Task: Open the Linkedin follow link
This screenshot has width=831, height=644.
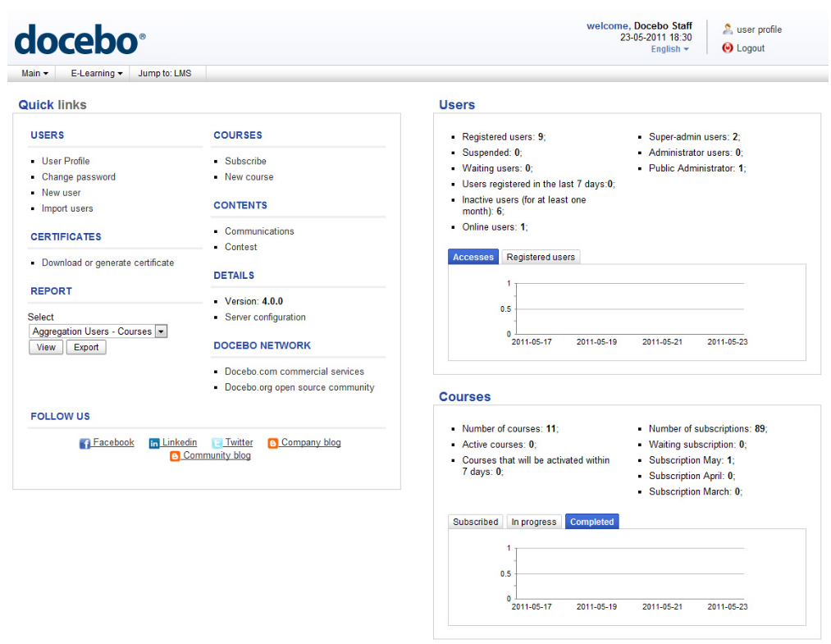Action: (x=179, y=442)
